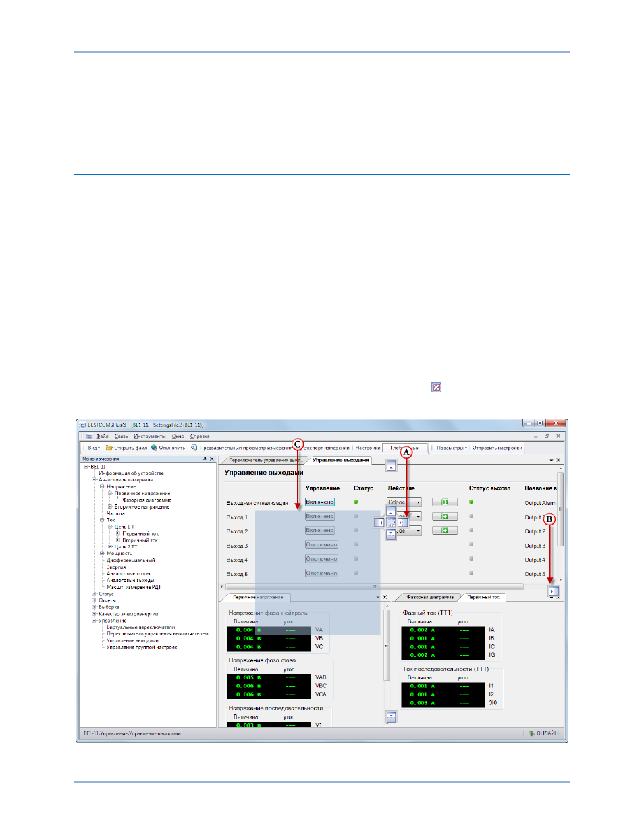Open the Справка menu

click(200, 436)
